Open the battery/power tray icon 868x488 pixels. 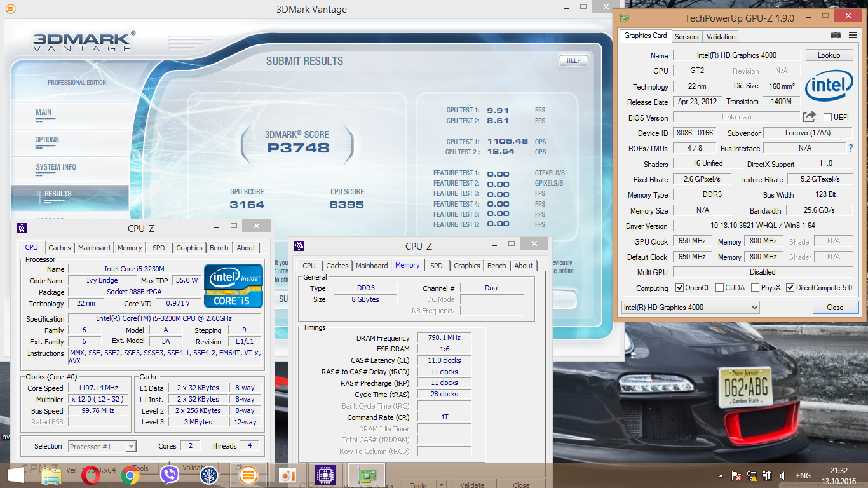click(x=767, y=476)
